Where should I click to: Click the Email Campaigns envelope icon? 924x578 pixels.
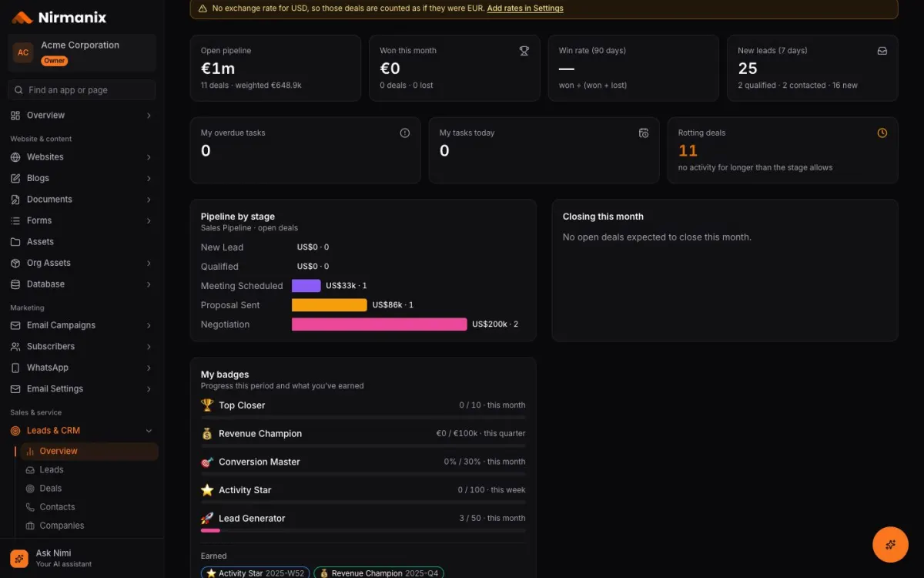[15, 325]
